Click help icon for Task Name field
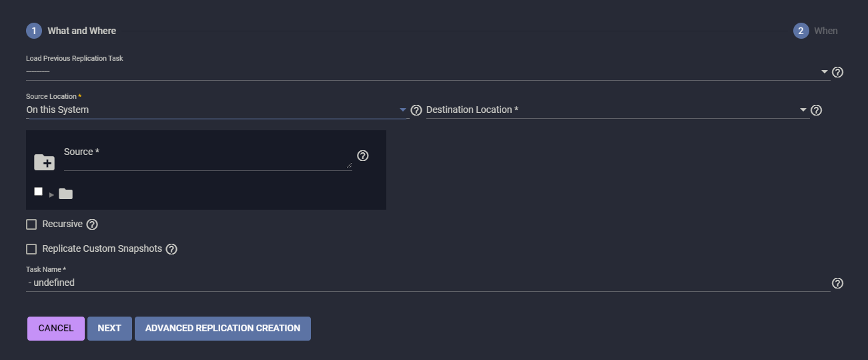Screen dimensions: 868x360 pos(838,283)
